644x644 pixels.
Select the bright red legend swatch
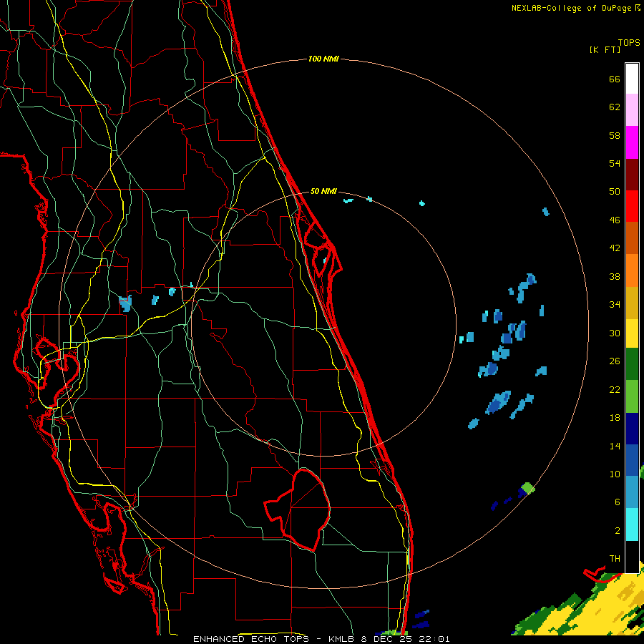(632, 206)
